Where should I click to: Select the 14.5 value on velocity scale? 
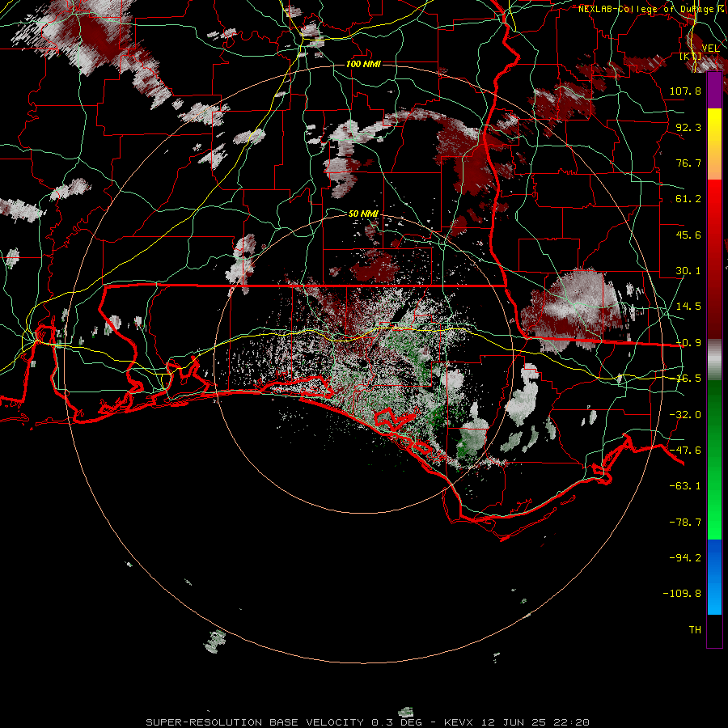click(688, 307)
